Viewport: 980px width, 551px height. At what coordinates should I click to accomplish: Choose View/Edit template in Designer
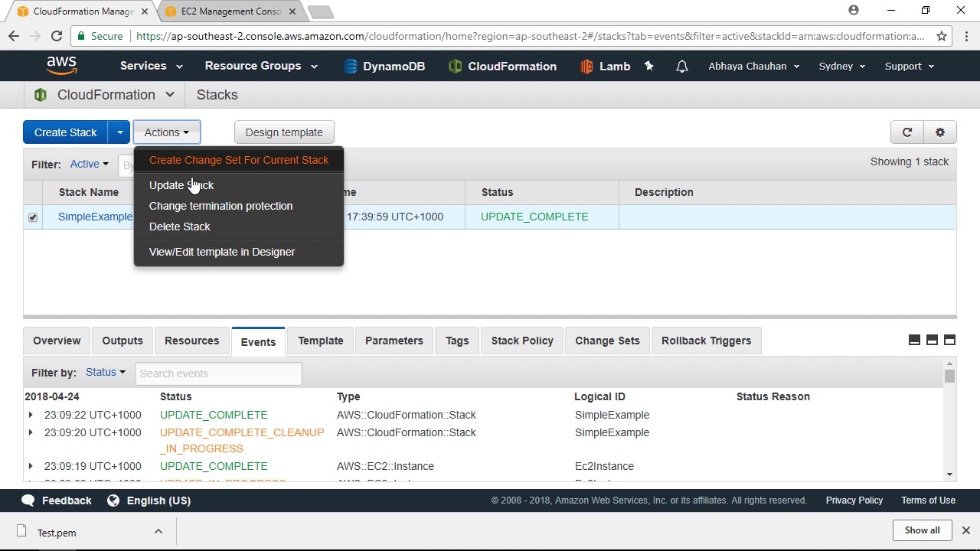point(239,252)
